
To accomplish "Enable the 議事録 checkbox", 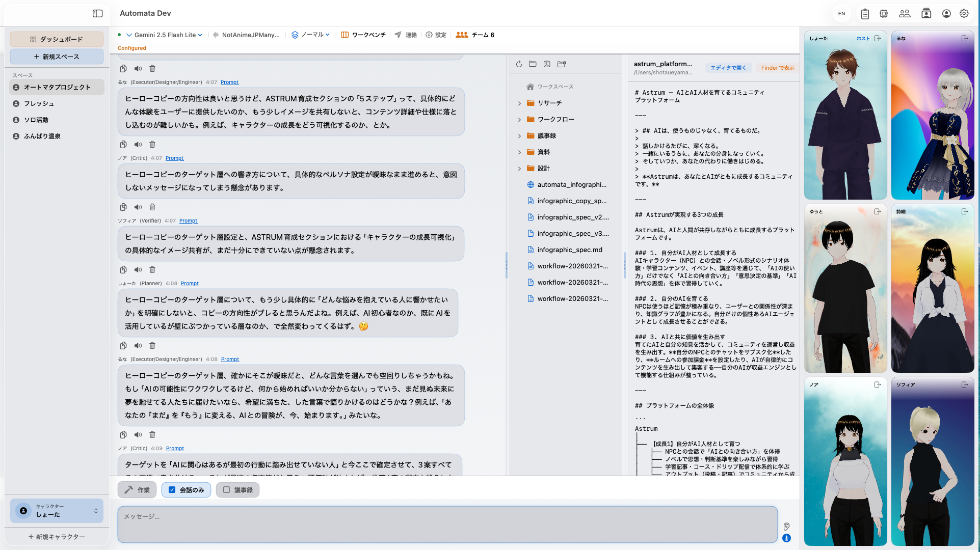I will tap(226, 489).
